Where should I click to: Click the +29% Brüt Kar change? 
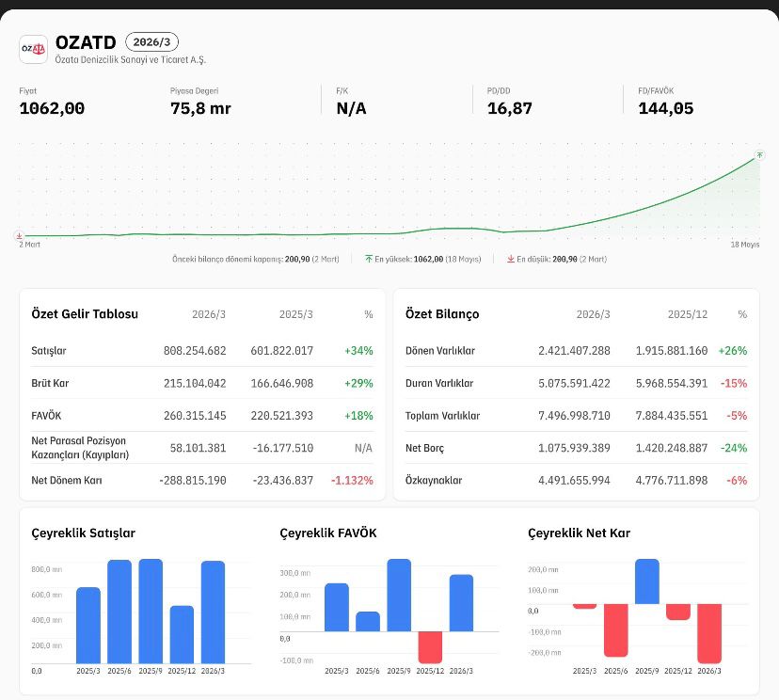pyautogui.click(x=358, y=384)
